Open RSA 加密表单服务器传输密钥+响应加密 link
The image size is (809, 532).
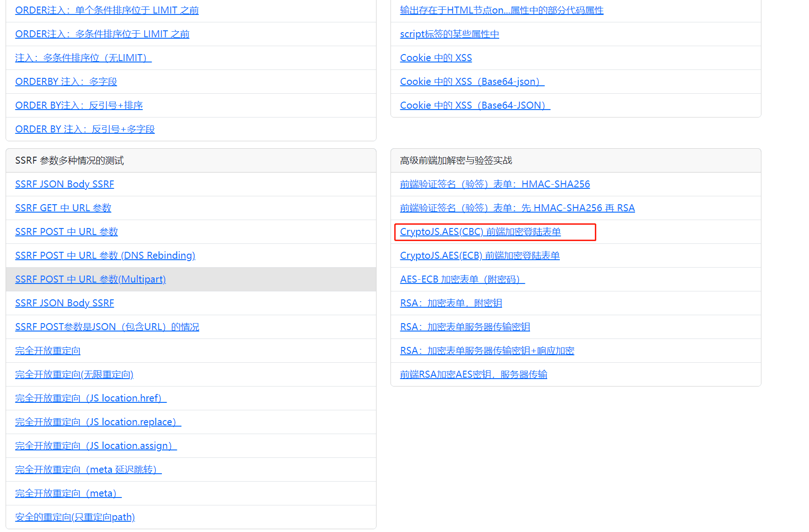point(487,351)
